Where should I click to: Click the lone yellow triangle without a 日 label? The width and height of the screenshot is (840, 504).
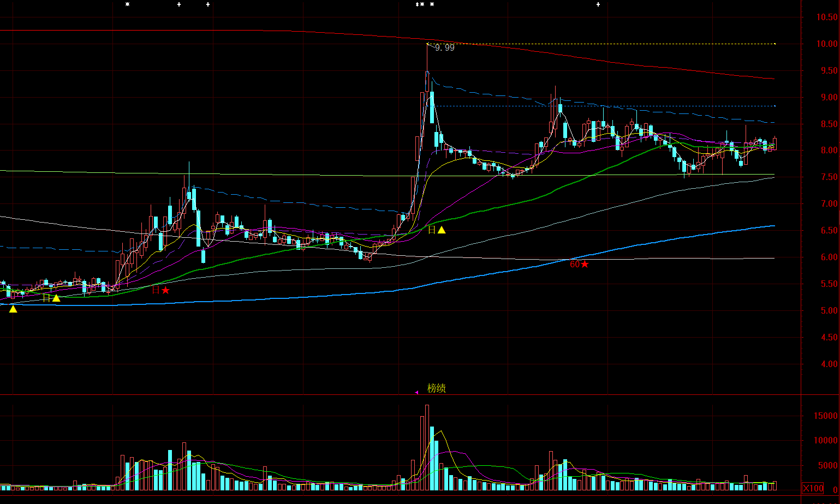13,309
